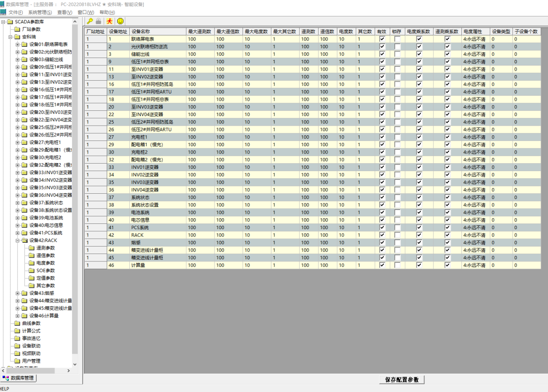This screenshot has width=548, height=392.
Task: Click tree scrollbar up arrow
Action: tap(75, 21)
